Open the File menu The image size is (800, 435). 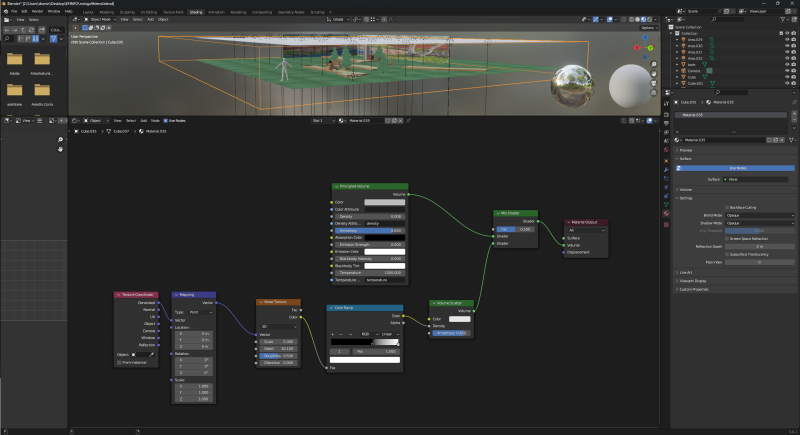pyautogui.click(x=14, y=11)
